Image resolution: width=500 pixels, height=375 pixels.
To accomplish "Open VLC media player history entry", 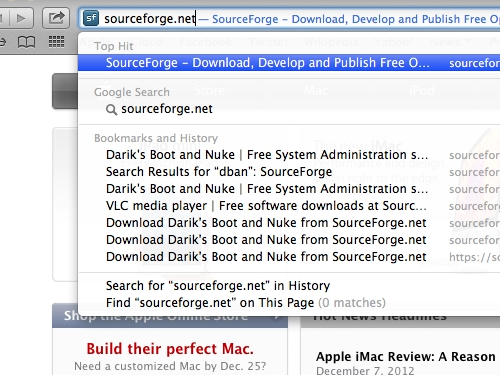I will tap(289, 206).
